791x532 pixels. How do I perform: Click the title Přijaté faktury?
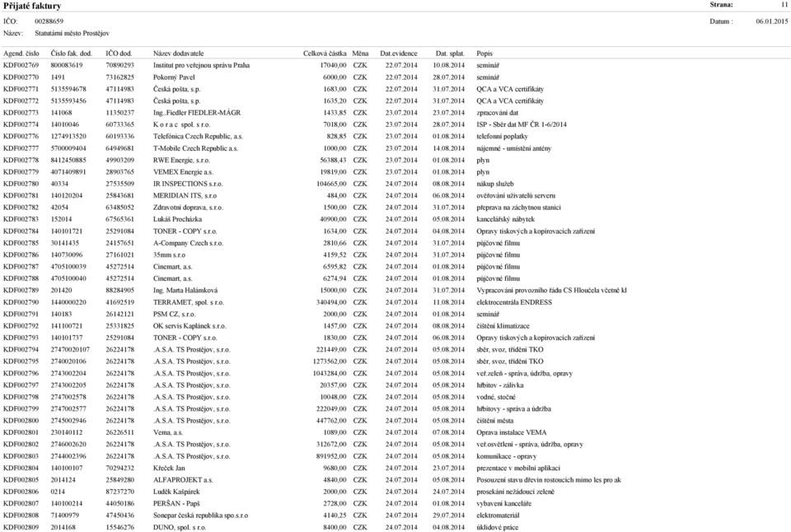coord(32,6)
